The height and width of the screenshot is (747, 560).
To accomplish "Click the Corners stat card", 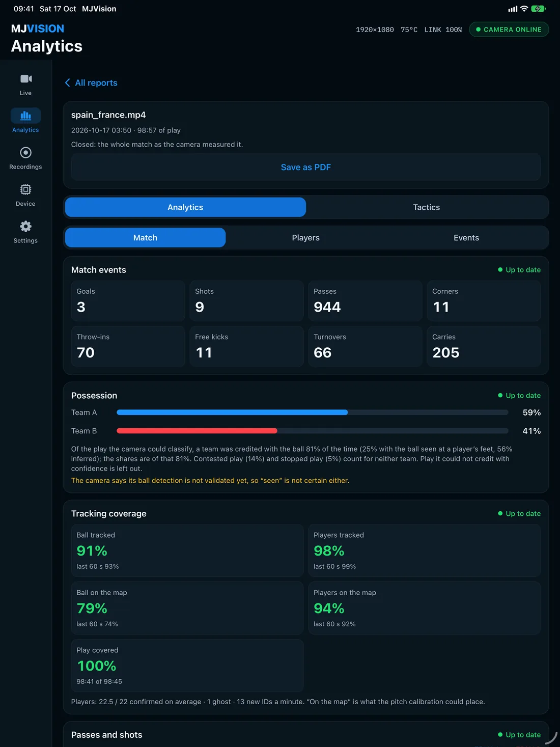I will [x=484, y=301].
